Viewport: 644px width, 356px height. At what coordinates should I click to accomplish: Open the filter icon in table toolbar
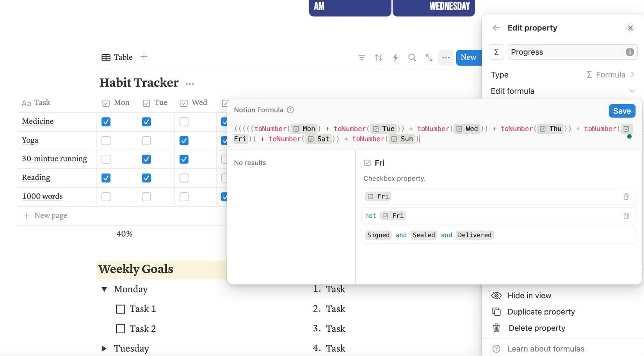click(x=361, y=57)
